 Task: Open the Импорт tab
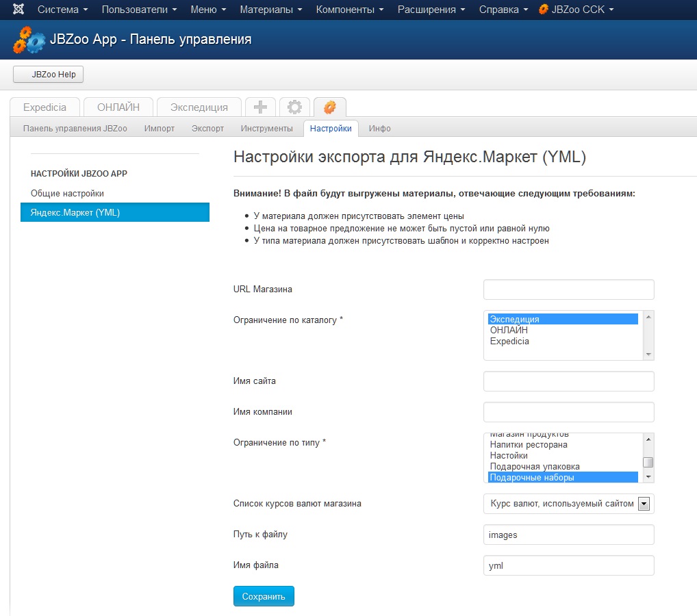(160, 129)
